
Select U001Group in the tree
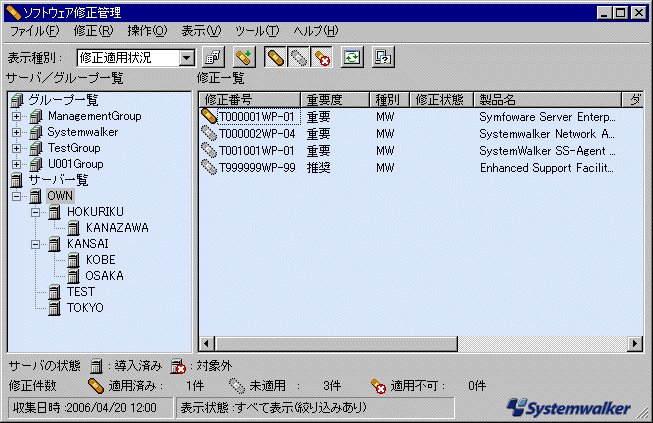click(x=75, y=164)
